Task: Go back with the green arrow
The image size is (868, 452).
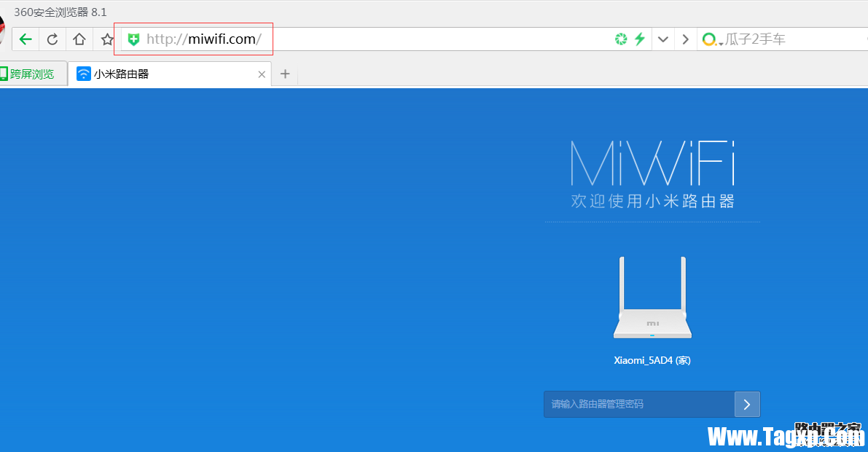Action: click(26, 39)
